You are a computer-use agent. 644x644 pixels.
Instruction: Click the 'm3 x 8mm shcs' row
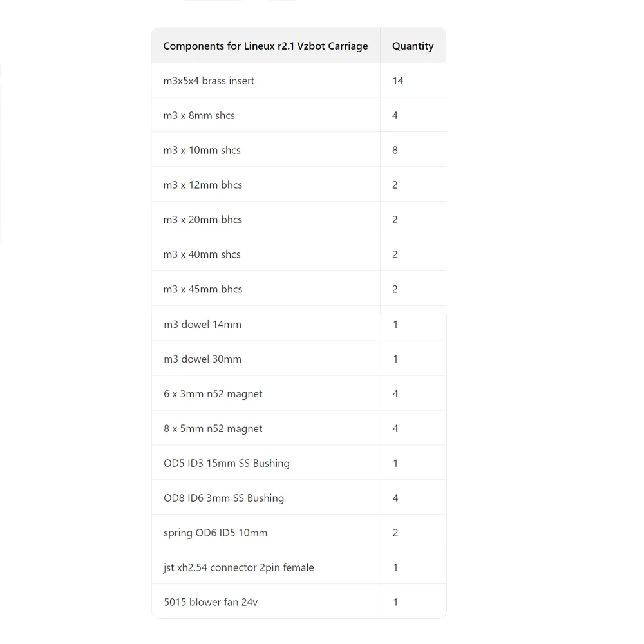pyautogui.click(x=199, y=115)
